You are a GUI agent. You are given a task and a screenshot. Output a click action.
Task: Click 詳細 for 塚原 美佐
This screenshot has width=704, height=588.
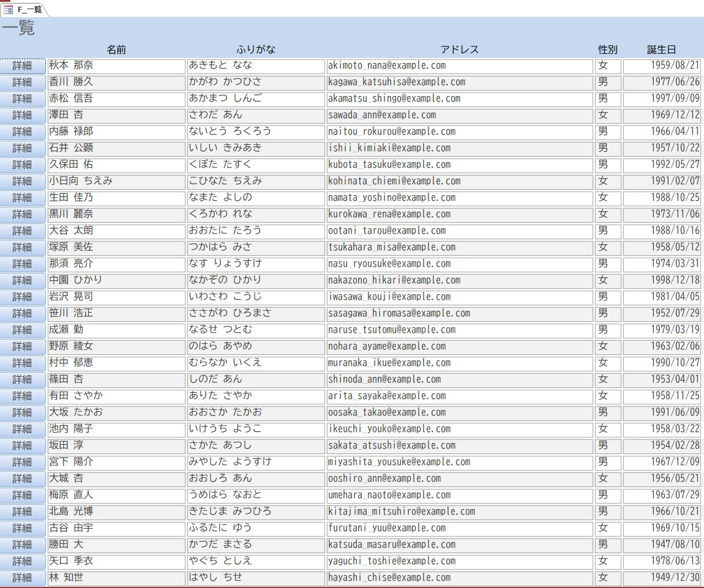click(x=23, y=248)
